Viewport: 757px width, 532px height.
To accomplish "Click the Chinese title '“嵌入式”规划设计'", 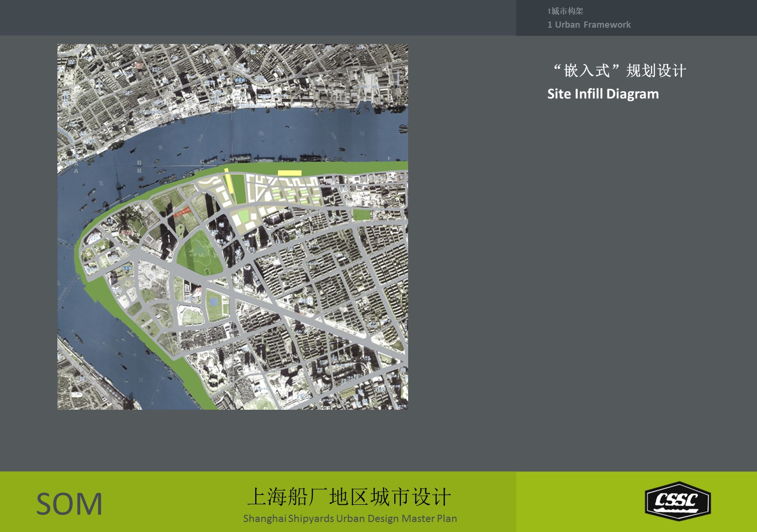I will point(619,71).
